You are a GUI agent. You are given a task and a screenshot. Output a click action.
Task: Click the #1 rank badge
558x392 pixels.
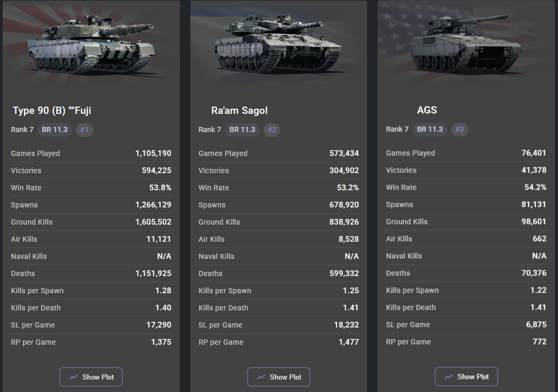84,129
